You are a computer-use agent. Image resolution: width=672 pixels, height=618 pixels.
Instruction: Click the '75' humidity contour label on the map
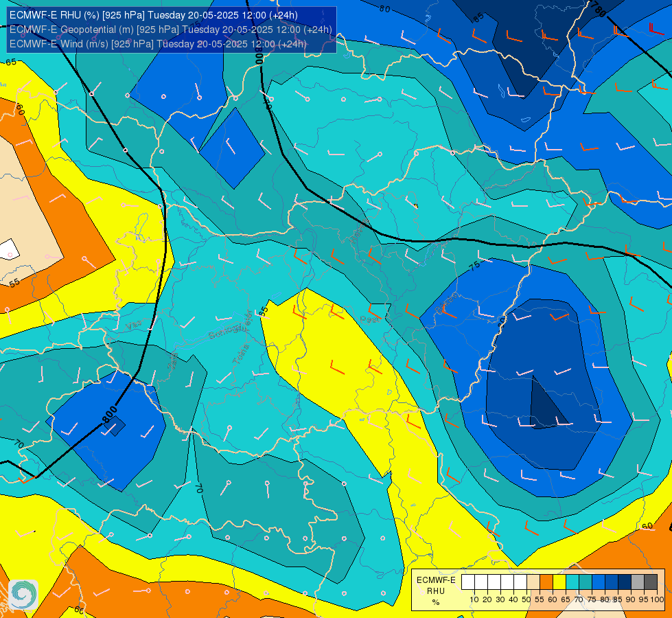tap(474, 266)
